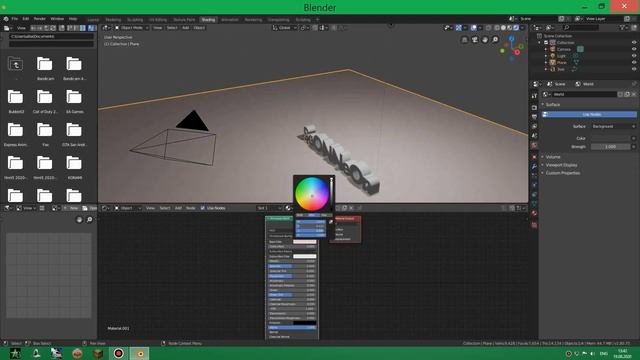
Task: Open the Object Mode dropdown in viewport
Action: click(x=131, y=28)
